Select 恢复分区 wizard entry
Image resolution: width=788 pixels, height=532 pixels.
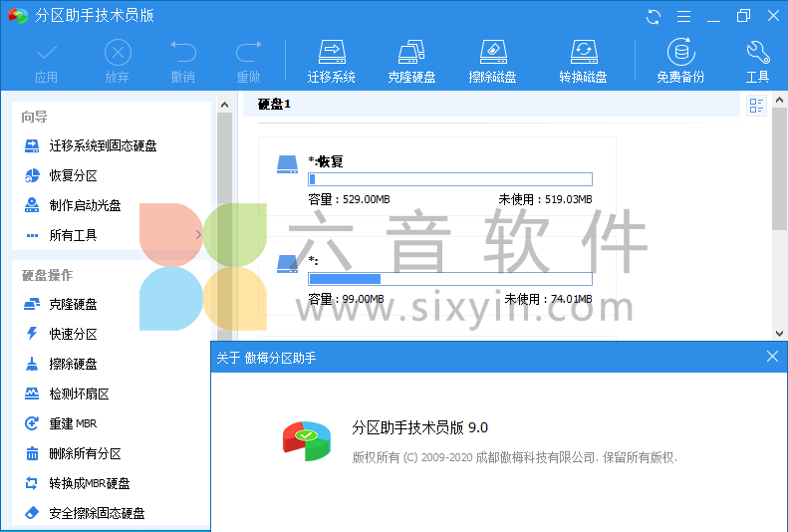coord(74,175)
